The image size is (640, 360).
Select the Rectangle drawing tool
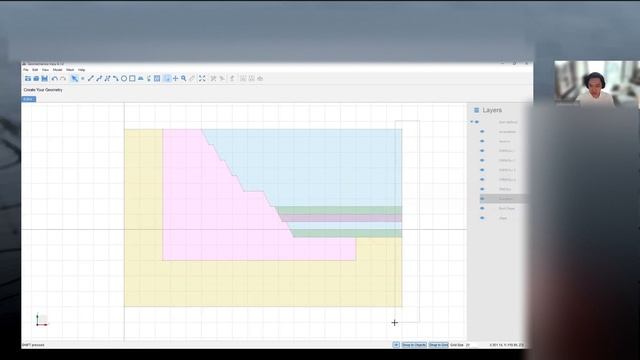tap(132, 78)
